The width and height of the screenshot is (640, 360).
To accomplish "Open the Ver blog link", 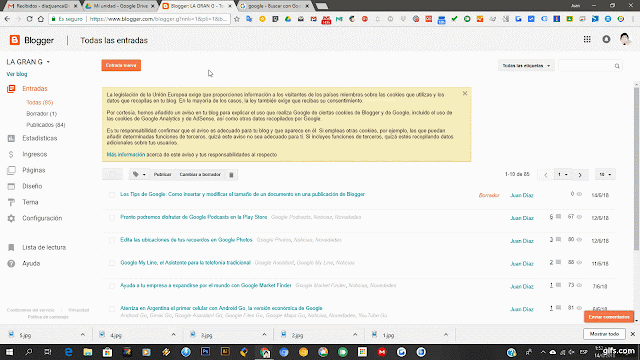I will point(17,74).
